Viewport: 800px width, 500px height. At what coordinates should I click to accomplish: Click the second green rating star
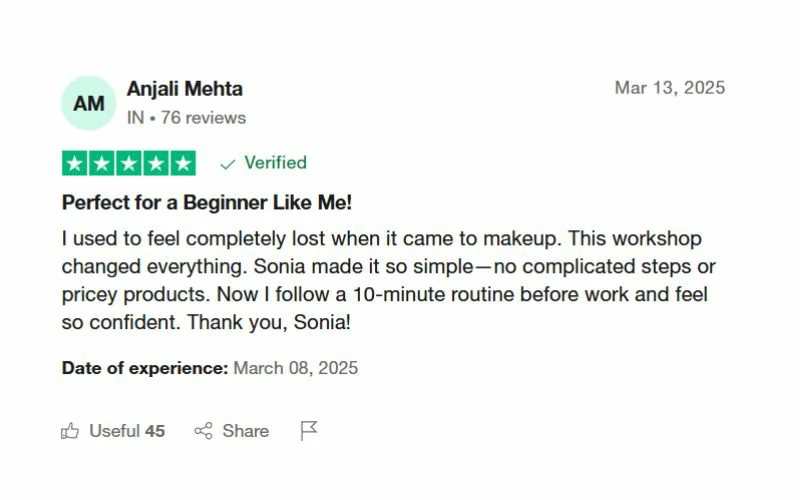[102, 163]
